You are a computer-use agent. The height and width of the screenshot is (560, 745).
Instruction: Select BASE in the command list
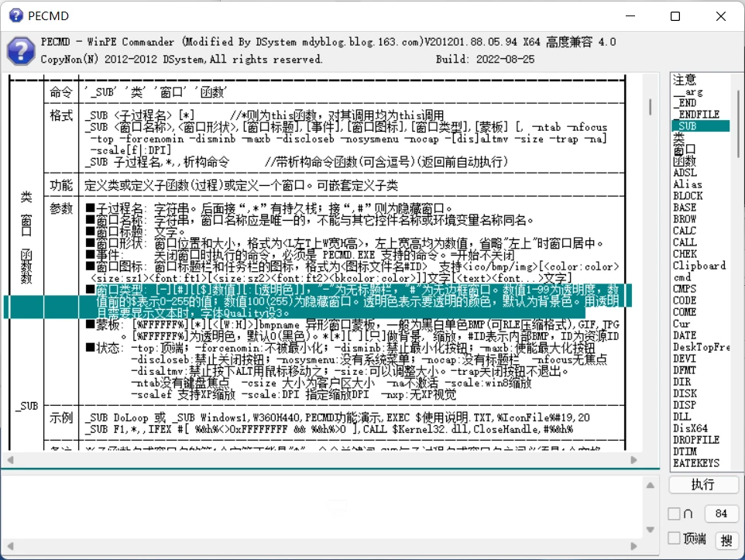pos(685,208)
